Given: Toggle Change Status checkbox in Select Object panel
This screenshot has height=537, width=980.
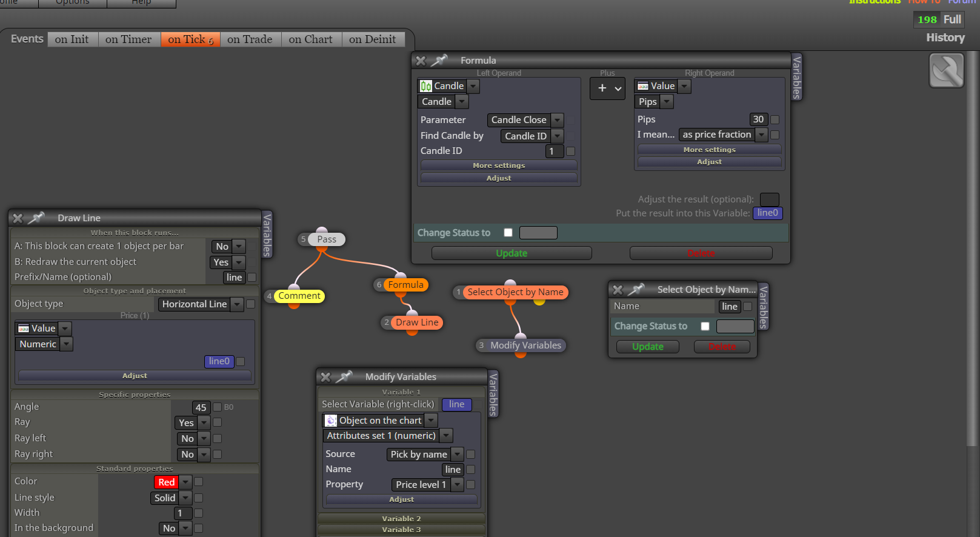Looking at the screenshot, I should (x=705, y=326).
